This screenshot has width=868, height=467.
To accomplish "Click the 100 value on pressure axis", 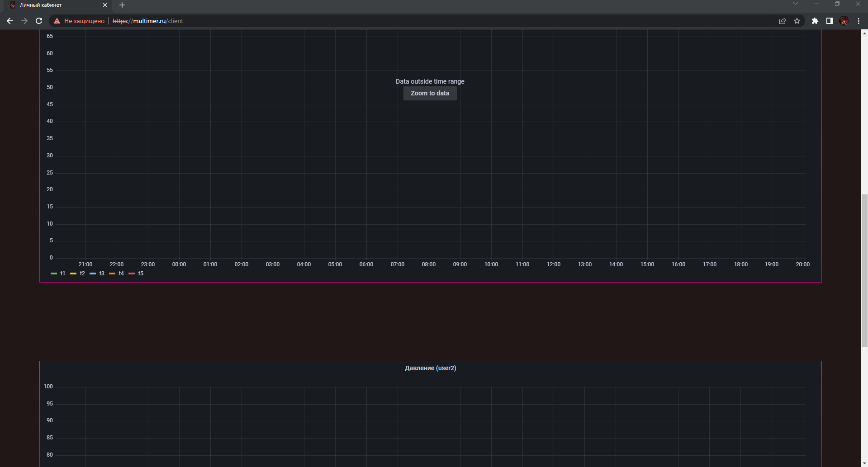I will [48, 387].
